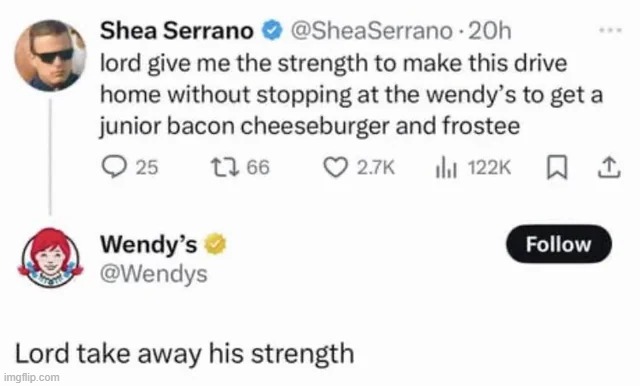
Task: Follow the Wendy's account
Action: click(x=559, y=244)
